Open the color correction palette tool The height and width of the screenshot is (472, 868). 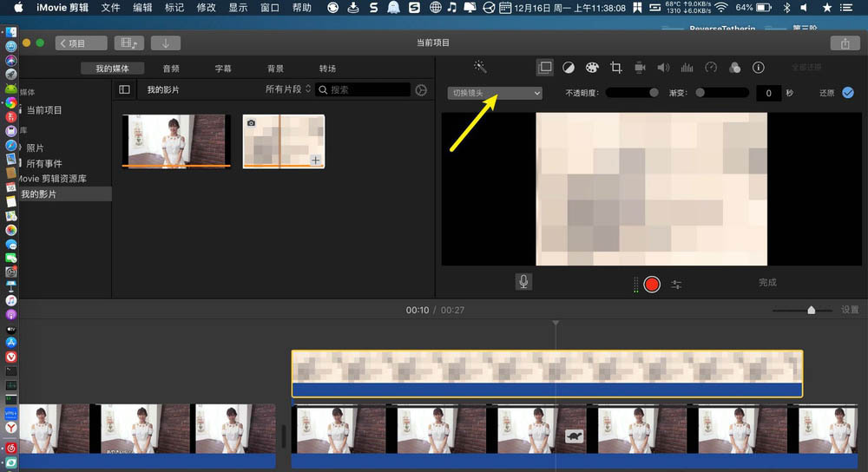point(592,68)
